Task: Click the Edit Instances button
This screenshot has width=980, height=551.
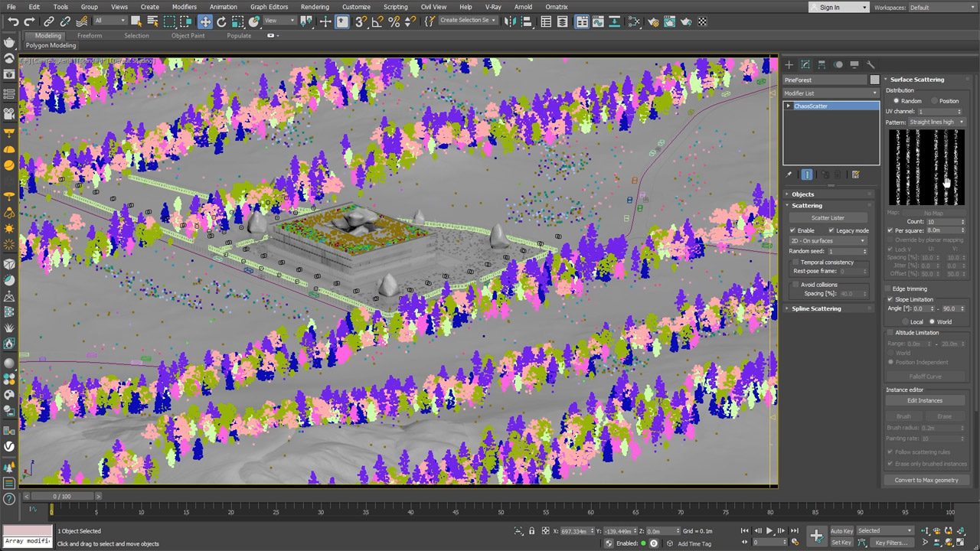Action: pos(925,401)
